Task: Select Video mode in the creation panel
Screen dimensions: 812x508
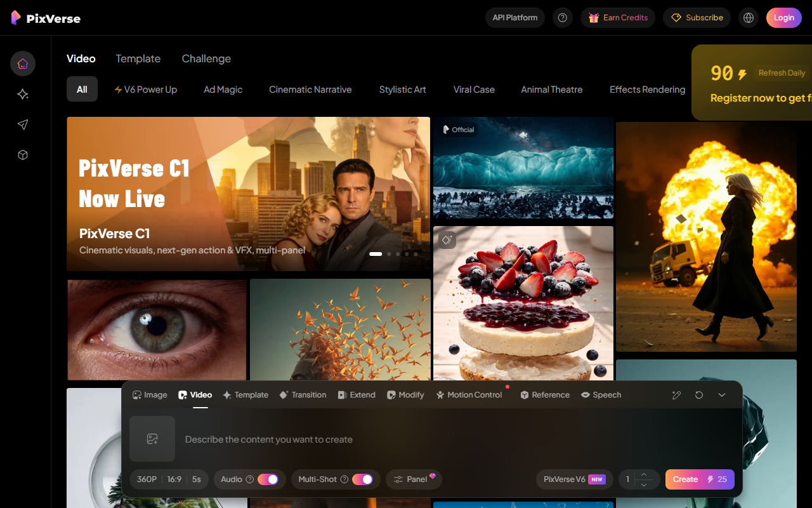Action: [x=195, y=395]
